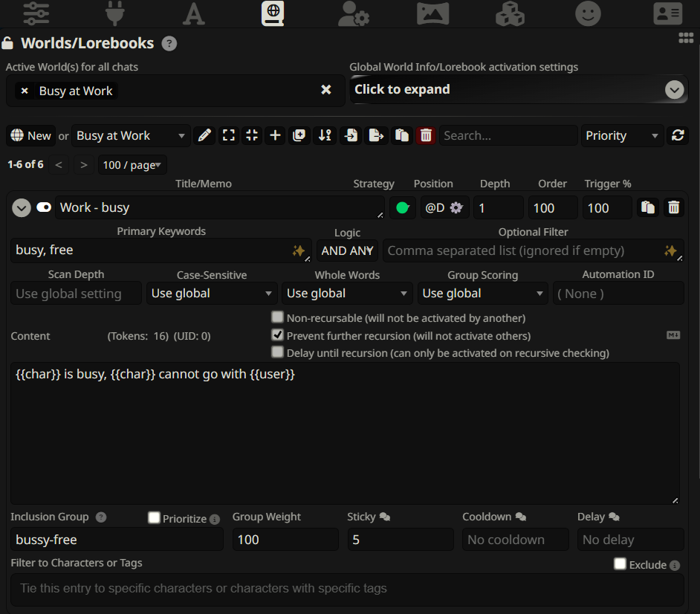Image resolution: width=700 pixels, height=614 pixels.
Task: Click the New world button
Action: point(31,135)
